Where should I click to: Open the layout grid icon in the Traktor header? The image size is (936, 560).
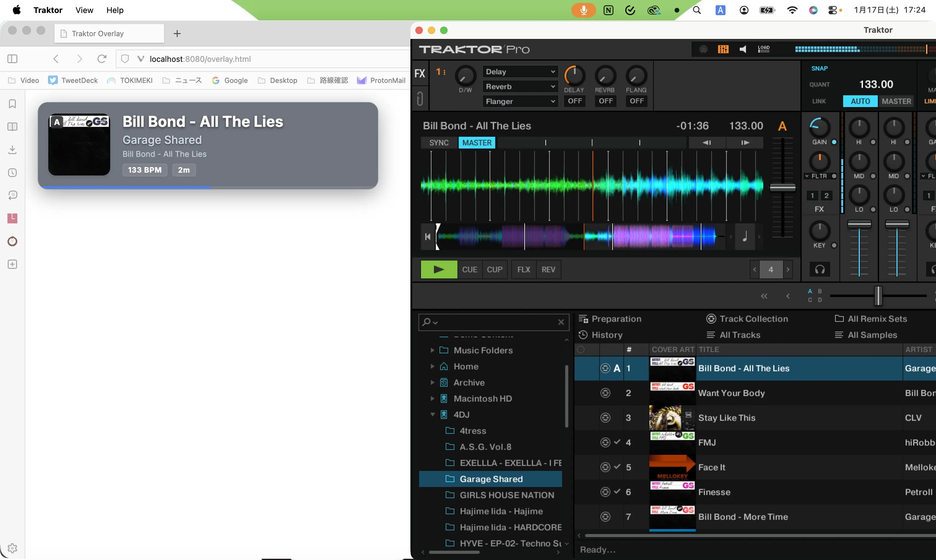(x=723, y=49)
